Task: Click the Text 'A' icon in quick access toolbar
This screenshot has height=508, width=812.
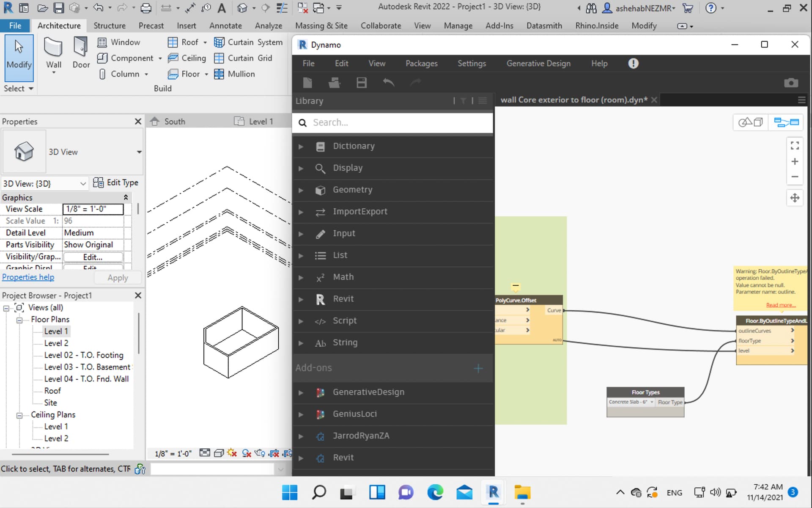Action: click(x=222, y=8)
